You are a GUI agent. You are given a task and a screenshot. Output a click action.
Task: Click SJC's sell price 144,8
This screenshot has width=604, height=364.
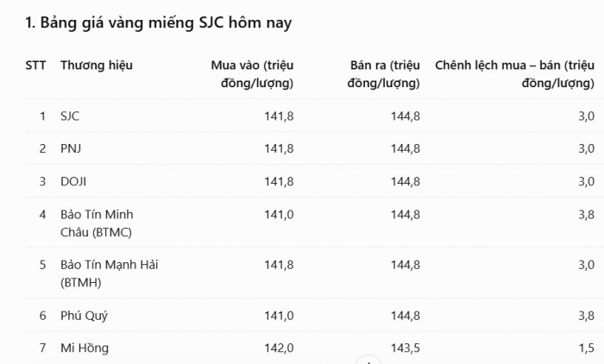[406, 116]
